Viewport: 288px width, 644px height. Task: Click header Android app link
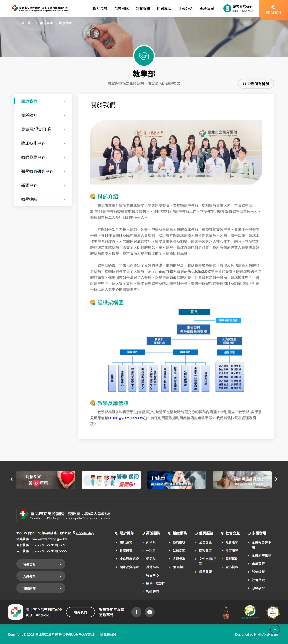(247, 11)
